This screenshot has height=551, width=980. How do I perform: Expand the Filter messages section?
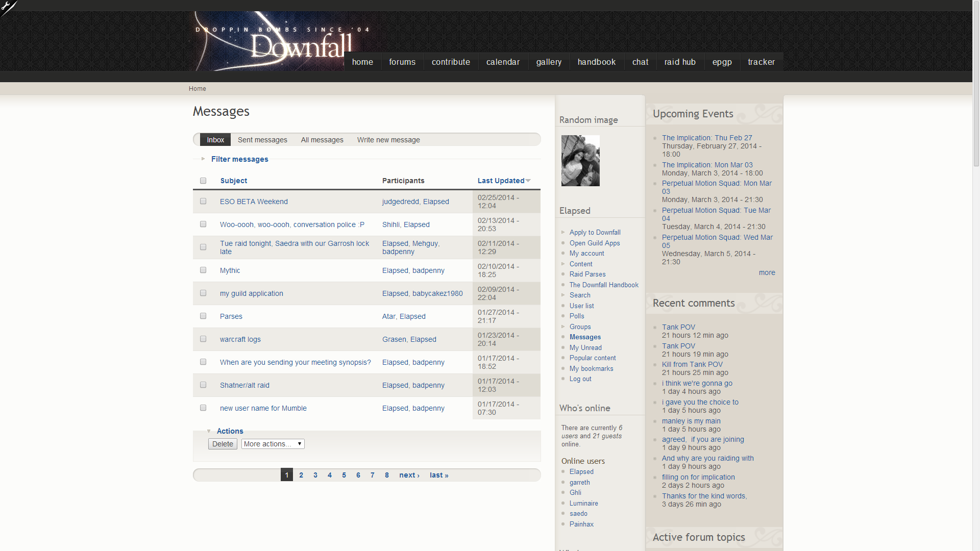point(240,160)
